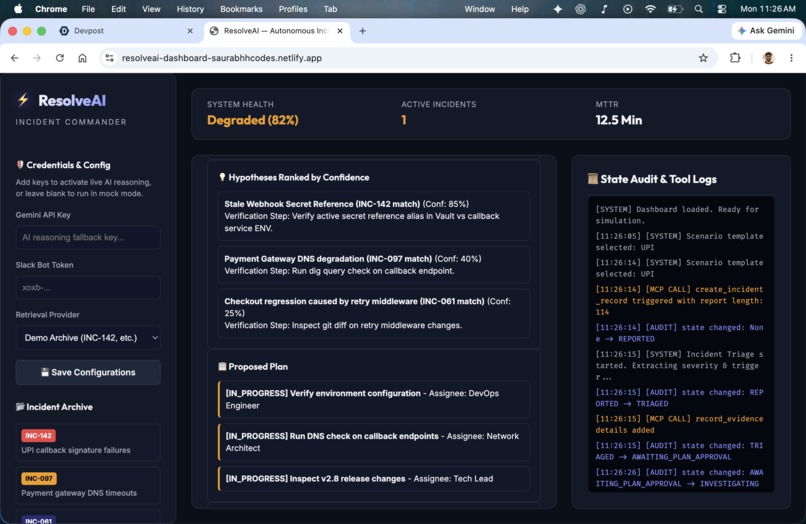Click the site info icon in address bar
The height and width of the screenshot is (524, 806).
tap(109, 58)
